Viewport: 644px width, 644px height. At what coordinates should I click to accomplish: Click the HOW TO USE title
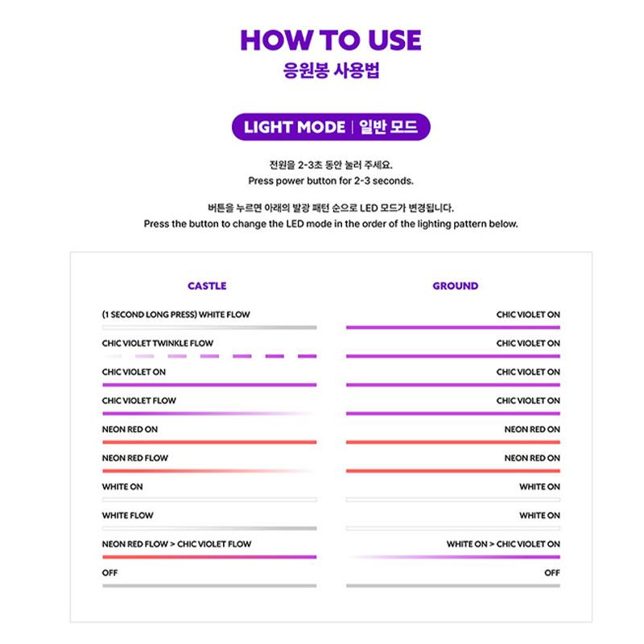coord(331,40)
